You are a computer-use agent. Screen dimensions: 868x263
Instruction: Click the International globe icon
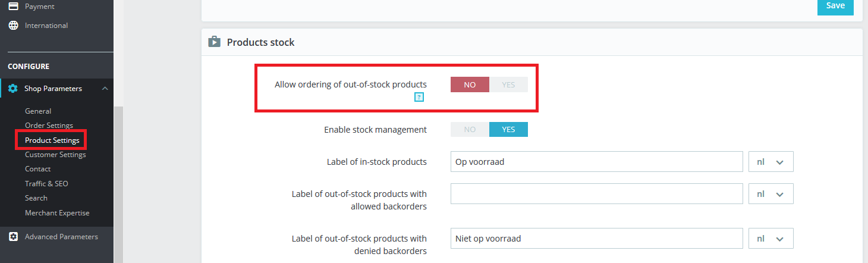(x=13, y=26)
